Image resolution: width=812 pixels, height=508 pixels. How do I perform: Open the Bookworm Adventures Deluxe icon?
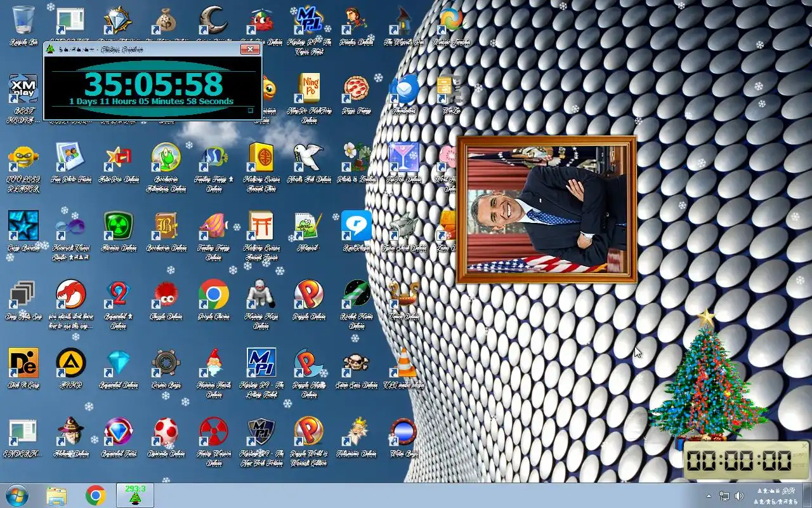click(166, 157)
